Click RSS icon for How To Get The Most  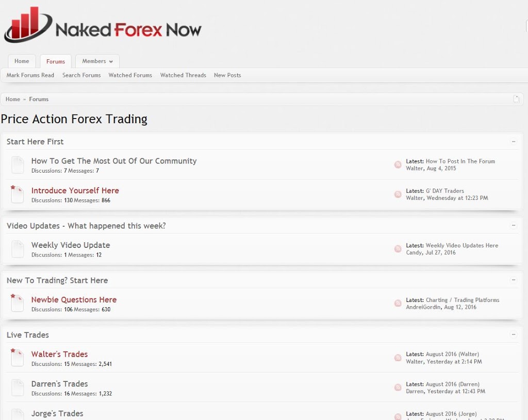[398, 164]
